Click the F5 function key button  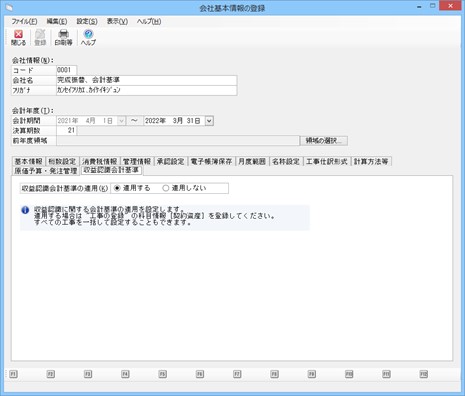coord(162,374)
